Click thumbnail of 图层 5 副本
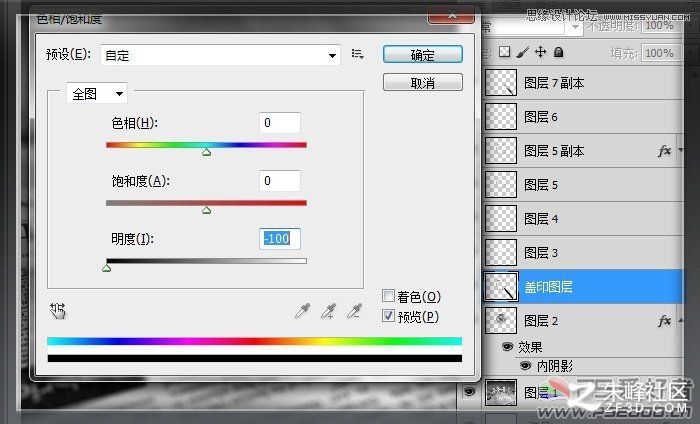This screenshot has width=700, height=424. [x=501, y=150]
